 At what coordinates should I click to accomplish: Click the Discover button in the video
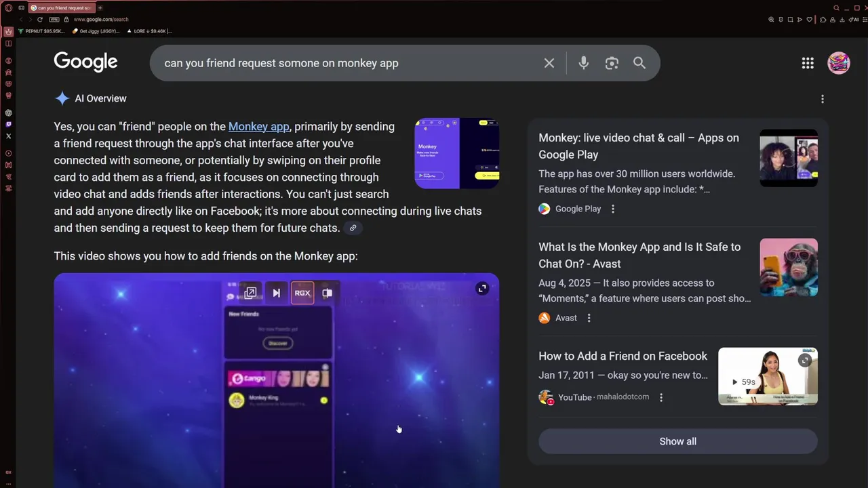(x=278, y=343)
